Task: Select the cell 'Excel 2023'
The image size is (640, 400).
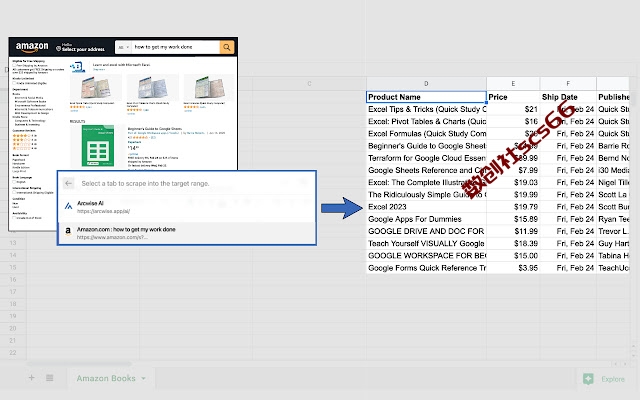Action: click(x=426, y=207)
